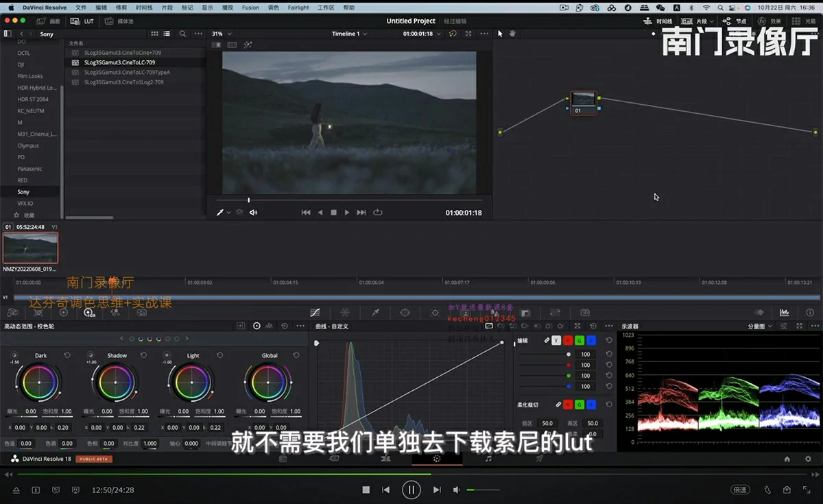This screenshot has width=823, height=504.
Task: Click the white luminance intensity slider handle
Action: [569, 355]
